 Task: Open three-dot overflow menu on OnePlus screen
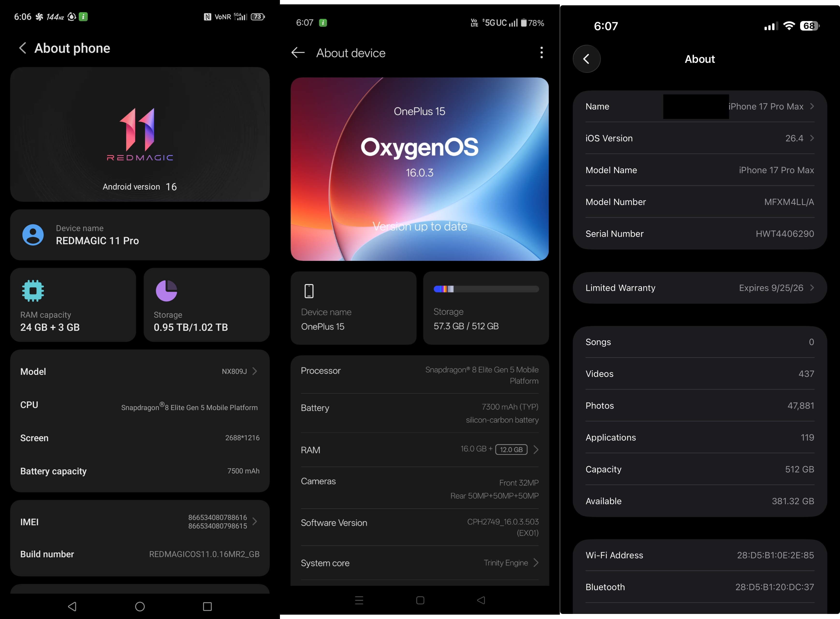(x=541, y=52)
